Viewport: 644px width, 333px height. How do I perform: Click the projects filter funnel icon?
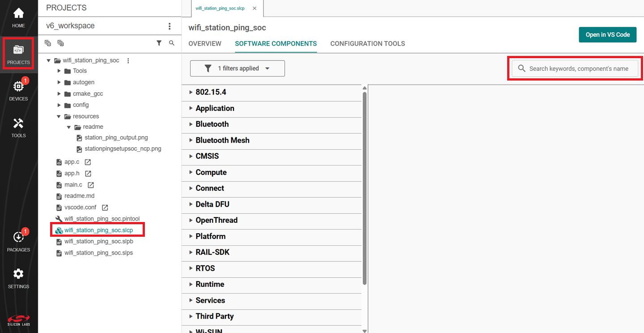pos(159,43)
